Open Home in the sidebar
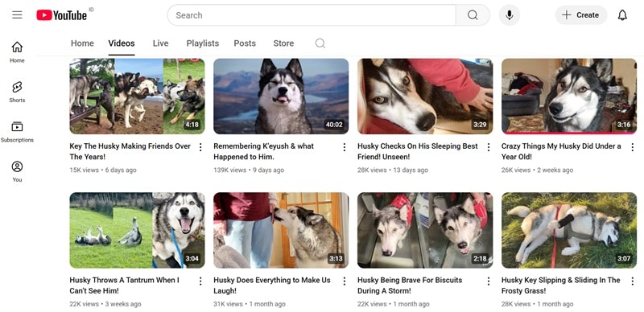Viewport: 644px width, 312px height. (17, 52)
